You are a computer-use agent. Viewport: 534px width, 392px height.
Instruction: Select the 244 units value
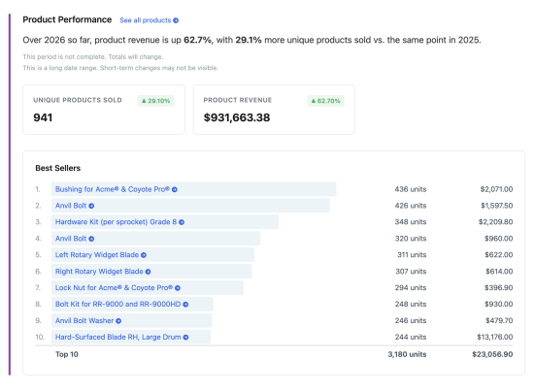[411, 337]
